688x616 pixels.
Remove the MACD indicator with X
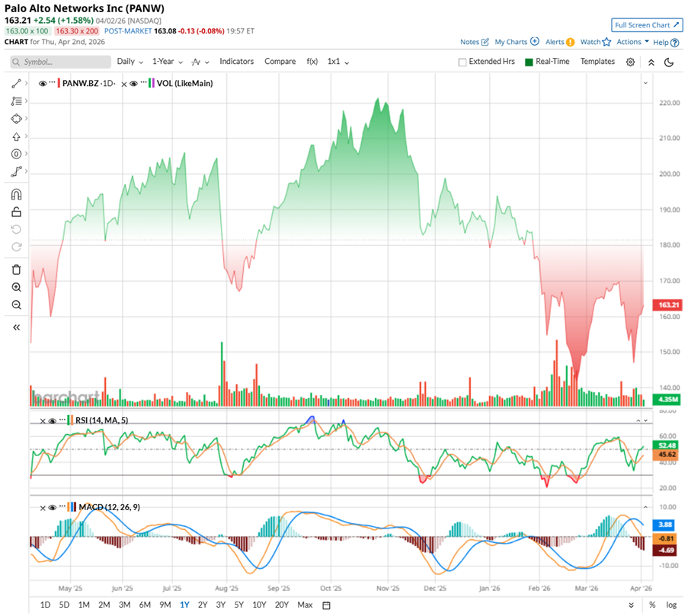click(43, 508)
